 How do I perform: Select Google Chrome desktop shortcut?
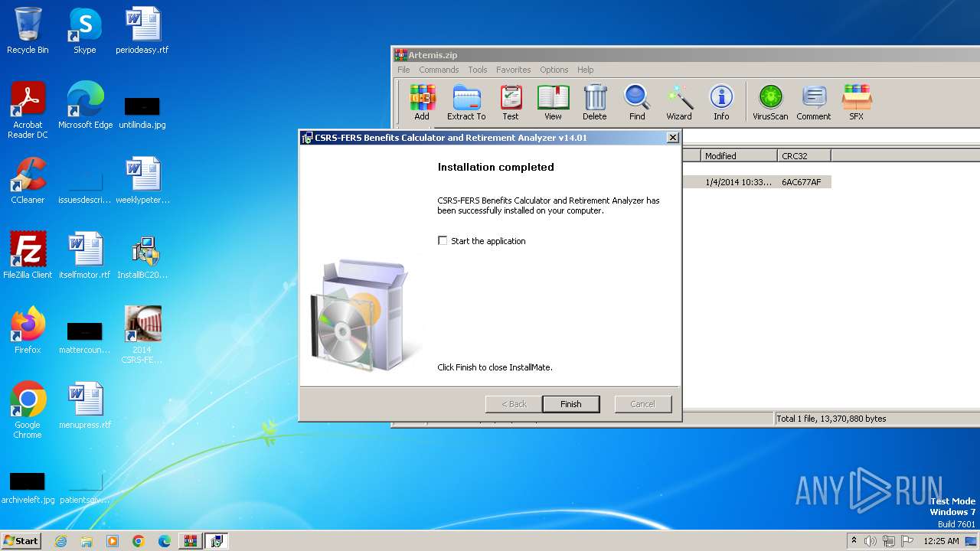[28, 410]
